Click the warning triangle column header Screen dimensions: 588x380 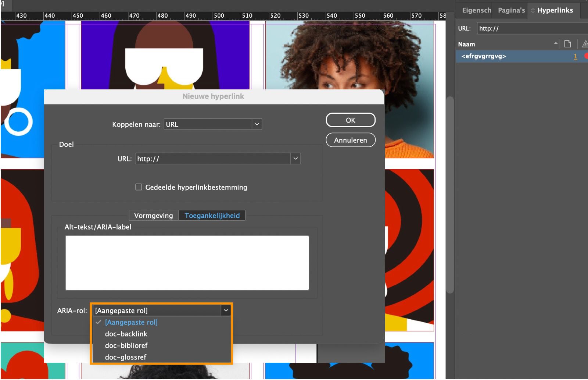tap(585, 44)
